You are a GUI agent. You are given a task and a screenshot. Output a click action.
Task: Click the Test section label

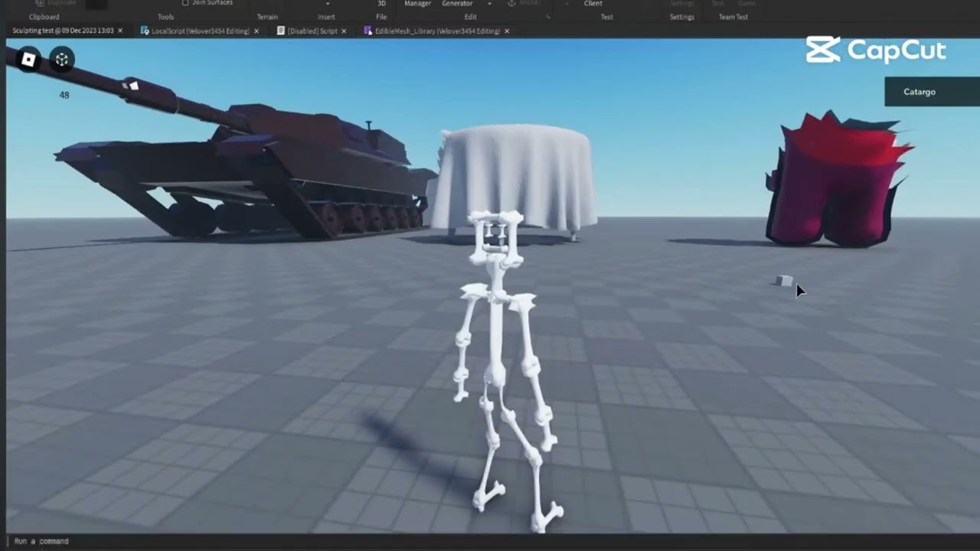pyautogui.click(x=606, y=17)
